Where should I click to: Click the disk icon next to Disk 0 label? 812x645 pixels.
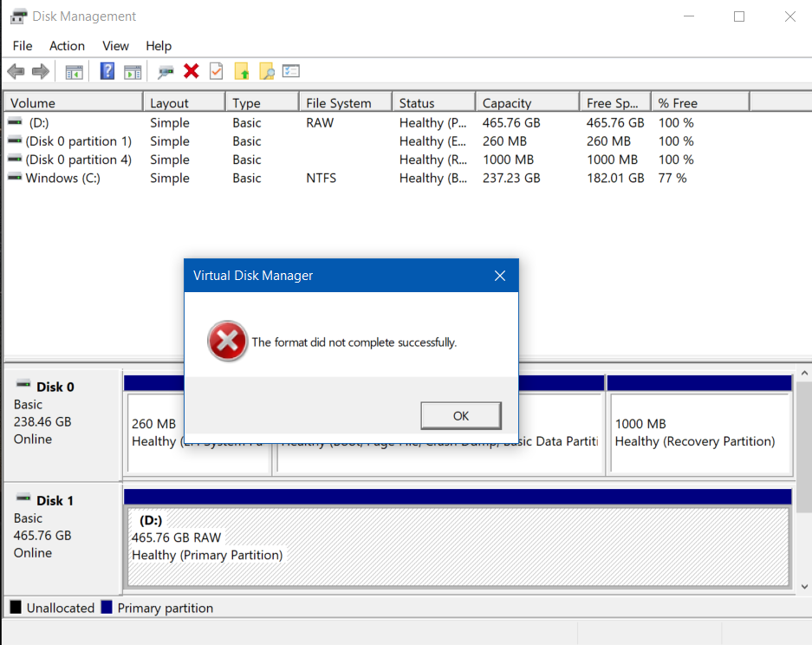point(23,384)
